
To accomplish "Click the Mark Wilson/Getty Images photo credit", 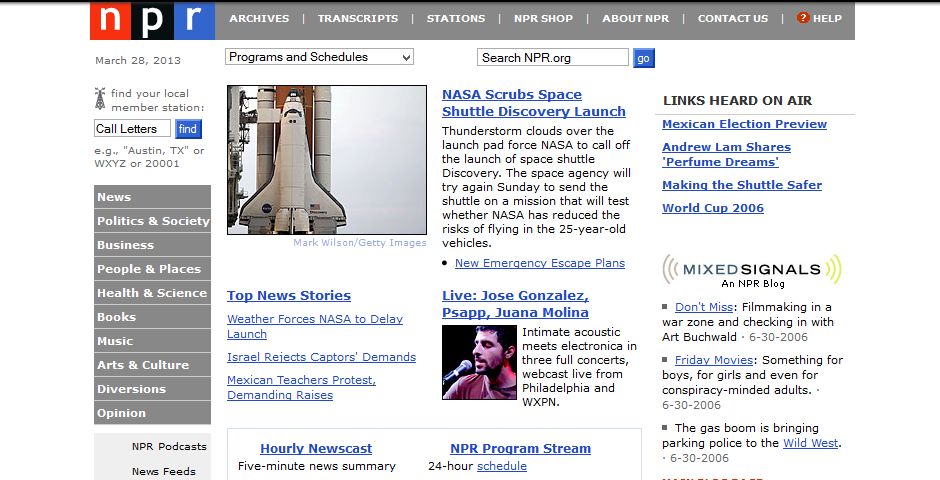I will click(x=360, y=243).
